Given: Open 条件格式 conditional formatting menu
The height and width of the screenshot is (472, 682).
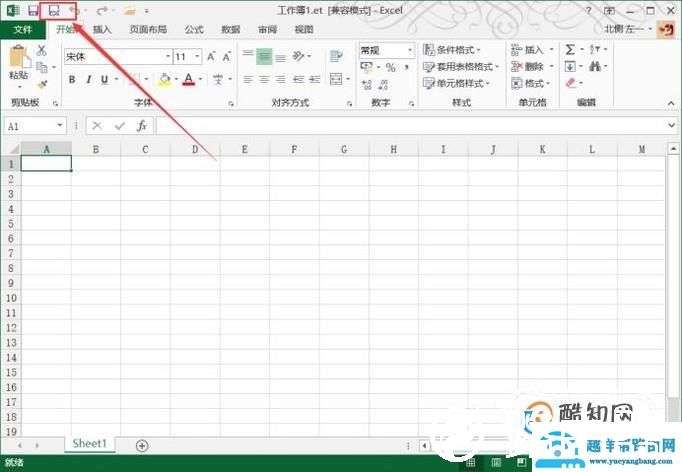Looking at the screenshot, I should click(x=452, y=50).
